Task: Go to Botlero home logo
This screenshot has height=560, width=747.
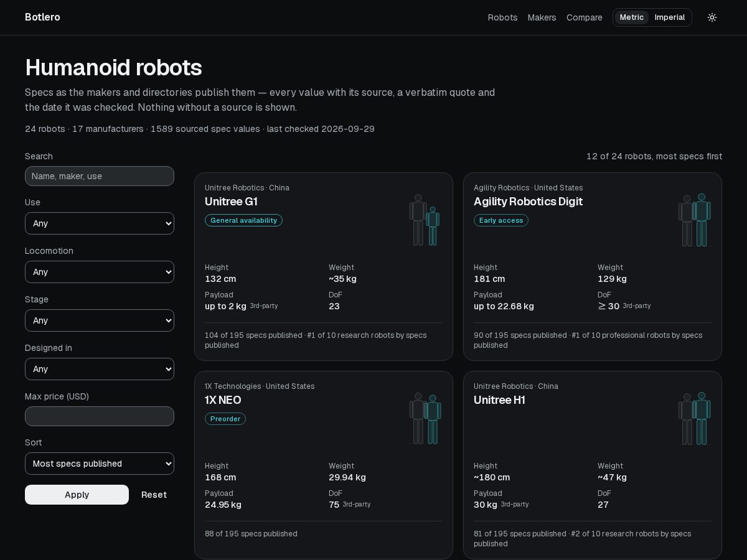Action: [42, 17]
